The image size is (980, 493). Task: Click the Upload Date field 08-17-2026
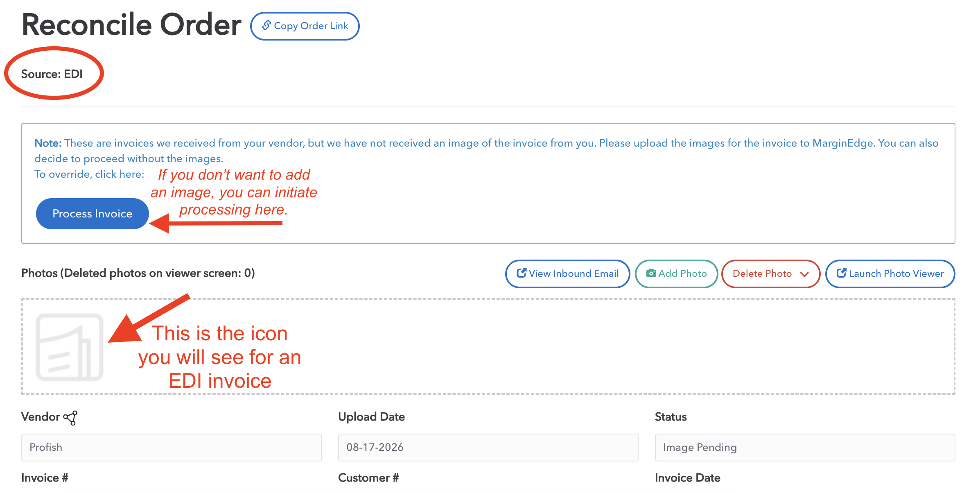[488, 447]
